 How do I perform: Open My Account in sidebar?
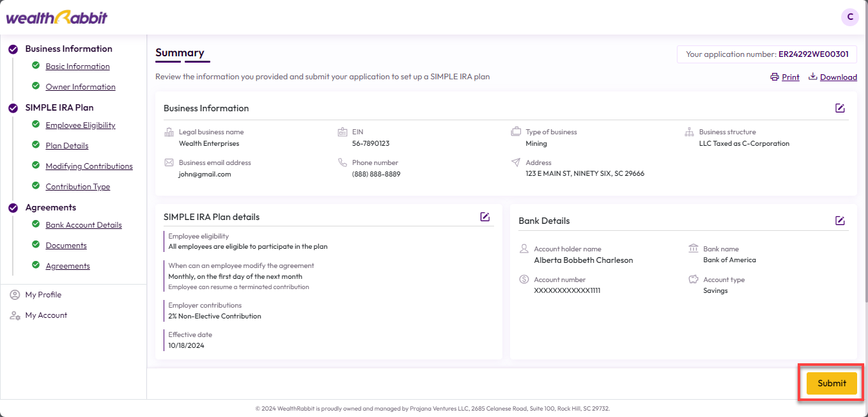pos(46,315)
